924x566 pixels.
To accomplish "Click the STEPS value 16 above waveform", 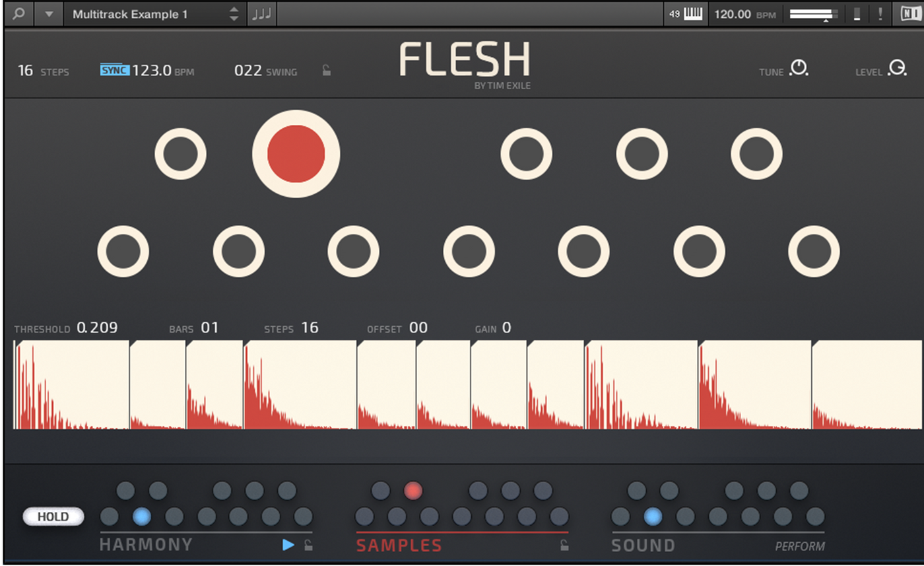I will point(310,328).
